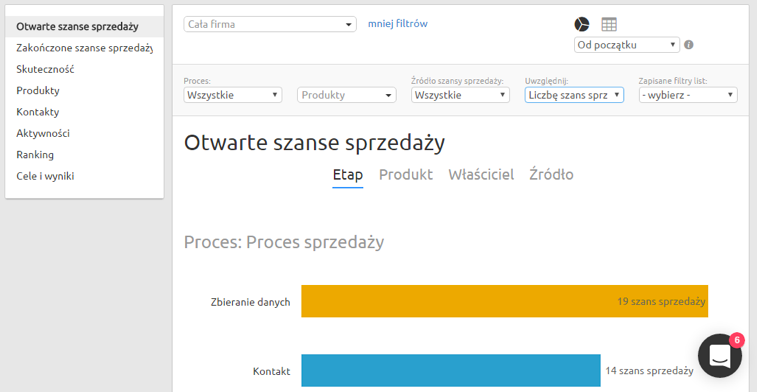Switch to the 'Produkt' tab
The height and width of the screenshot is (392, 769).
pyautogui.click(x=406, y=175)
